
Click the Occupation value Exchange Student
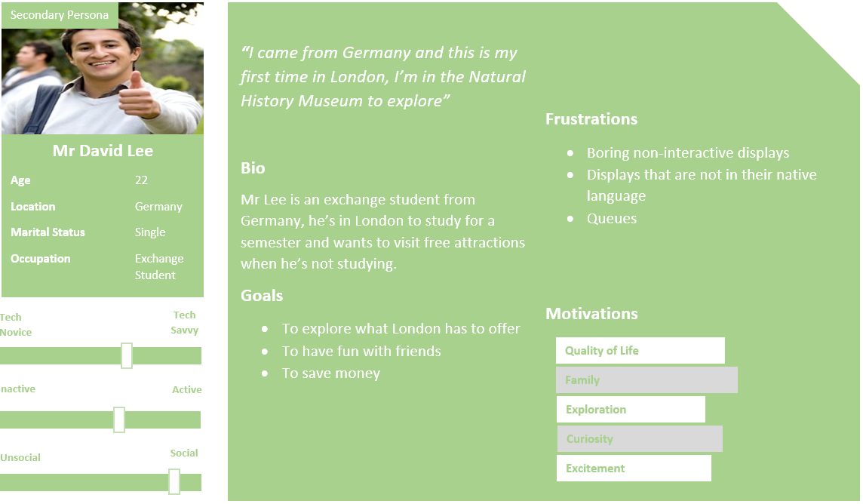pos(159,267)
